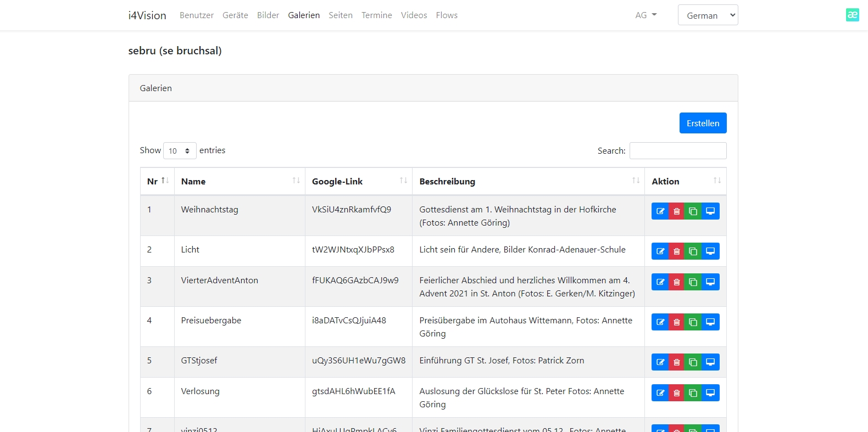Delete the GTStjosef gallery
This screenshot has width=868, height=432.
pyautogui.click(x=677, y=362)
